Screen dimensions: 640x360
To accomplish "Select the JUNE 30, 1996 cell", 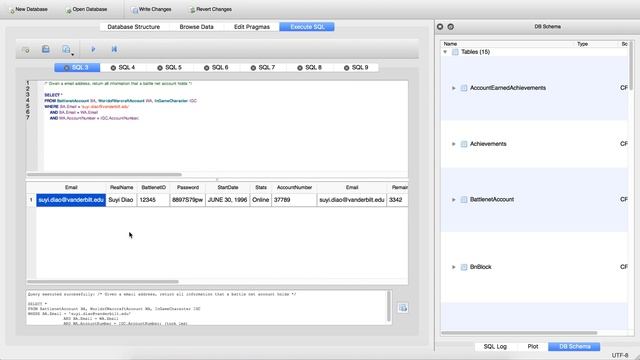I will tap(228, 200).
